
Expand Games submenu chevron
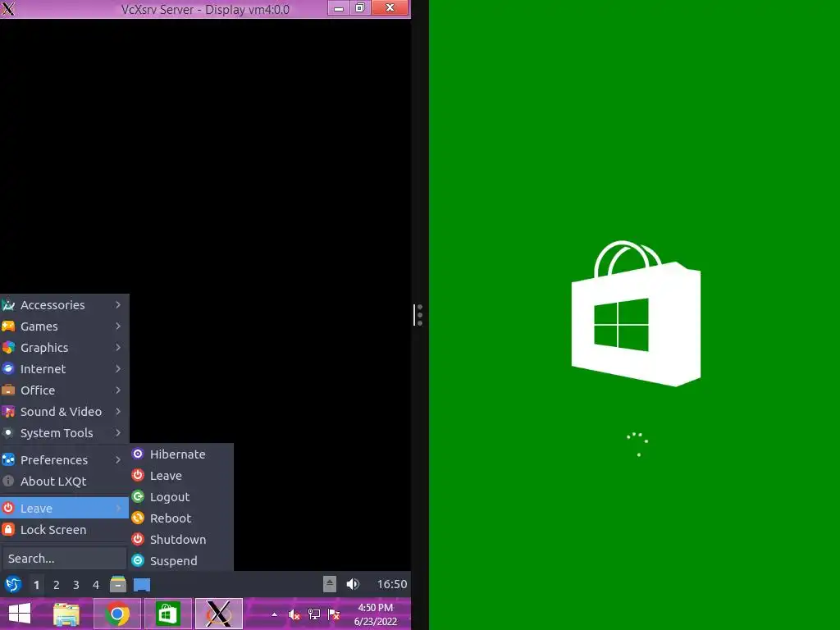point(118,326)
